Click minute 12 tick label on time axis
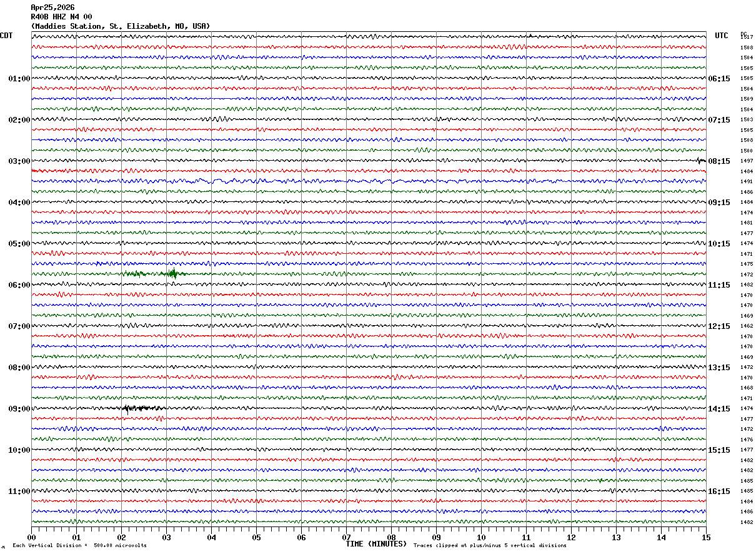 pyautogui.click(x=571, y=537)
